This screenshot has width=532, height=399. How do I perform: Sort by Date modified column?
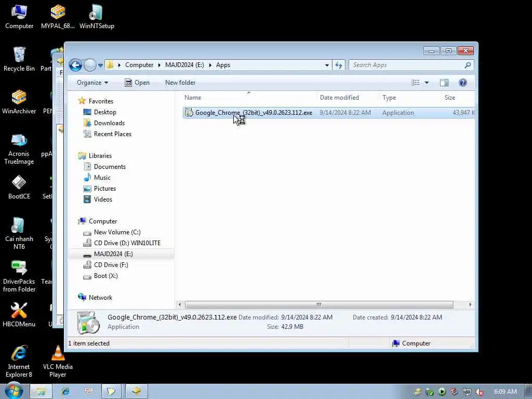(x=348, y=97)
